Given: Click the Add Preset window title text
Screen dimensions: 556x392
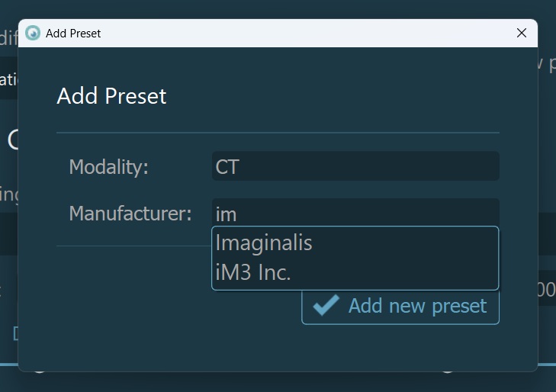Looking at the screenshot, I should (73, 34).
